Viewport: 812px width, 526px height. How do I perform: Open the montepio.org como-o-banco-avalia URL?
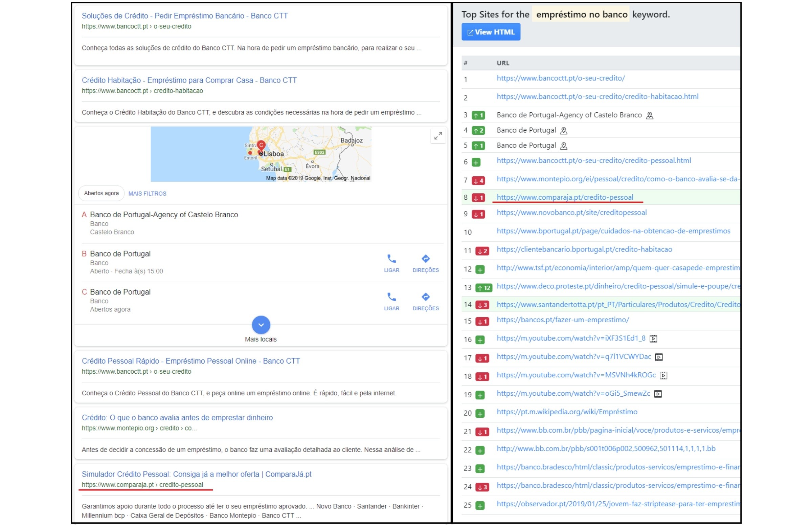pos(618,179)
